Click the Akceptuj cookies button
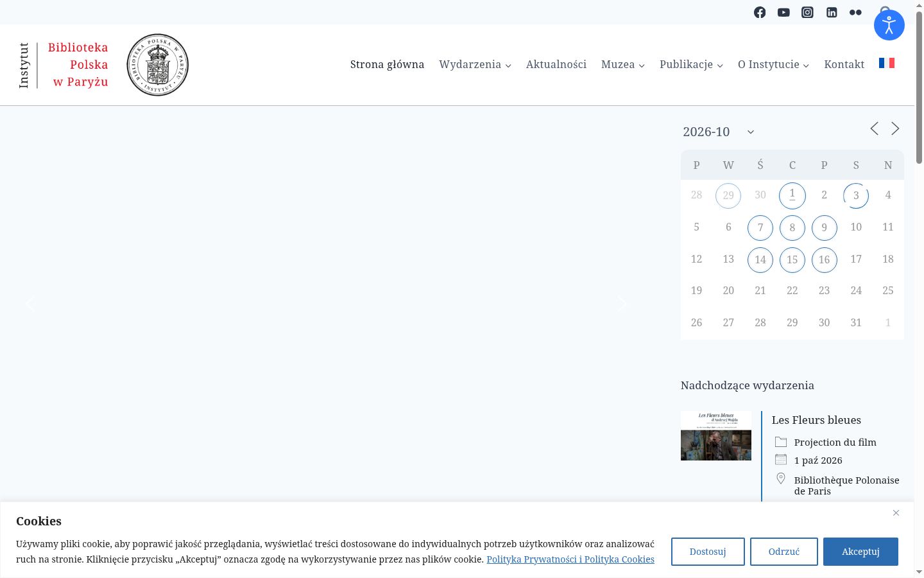Screen dimensions: 924x578 pyautogui.click(x=860, y=552)
